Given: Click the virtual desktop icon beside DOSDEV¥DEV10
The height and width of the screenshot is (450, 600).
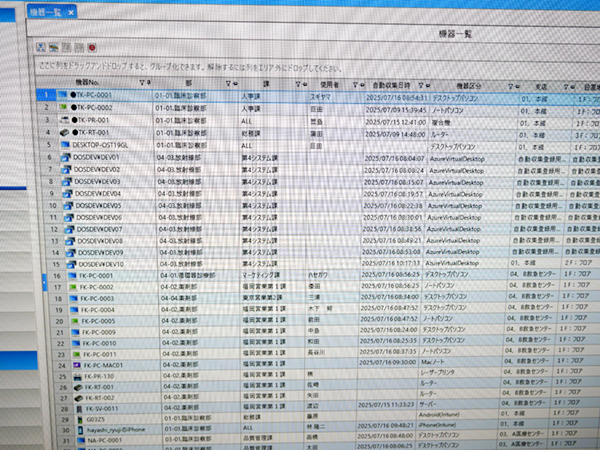Looking at the screenshot, I should click(71, 264).
